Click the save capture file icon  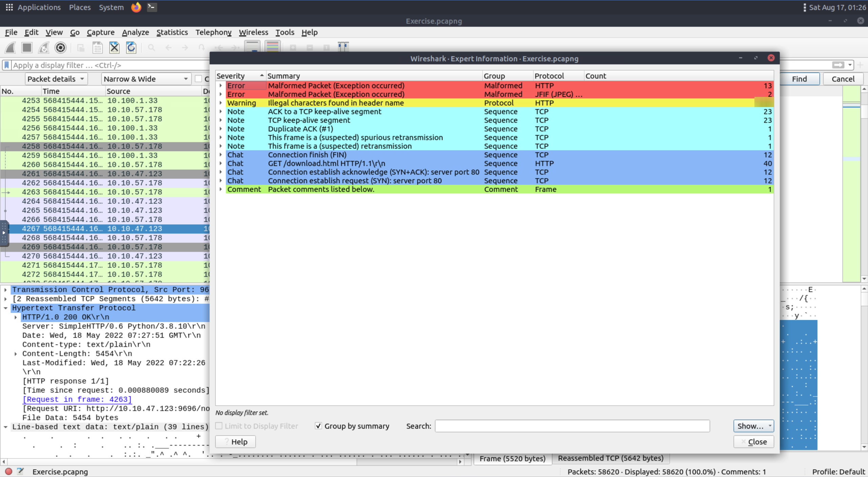[97, 48]
